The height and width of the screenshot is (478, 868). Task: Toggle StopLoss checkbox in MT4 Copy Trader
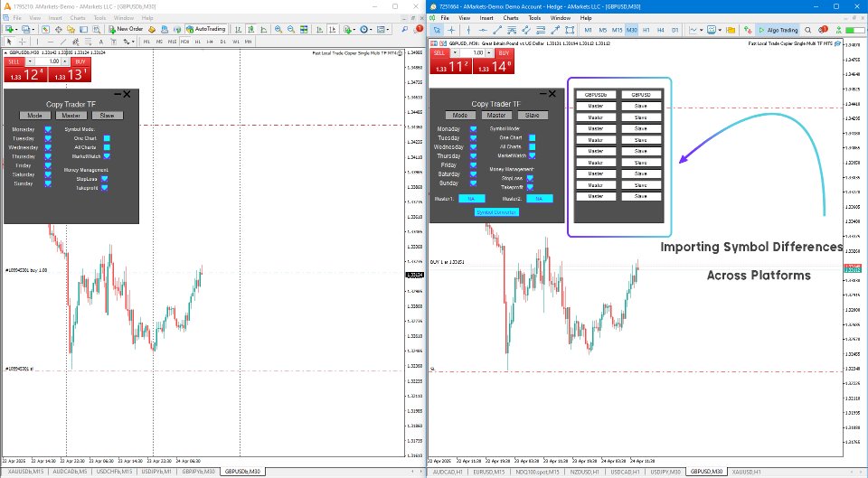click(105, 179)
